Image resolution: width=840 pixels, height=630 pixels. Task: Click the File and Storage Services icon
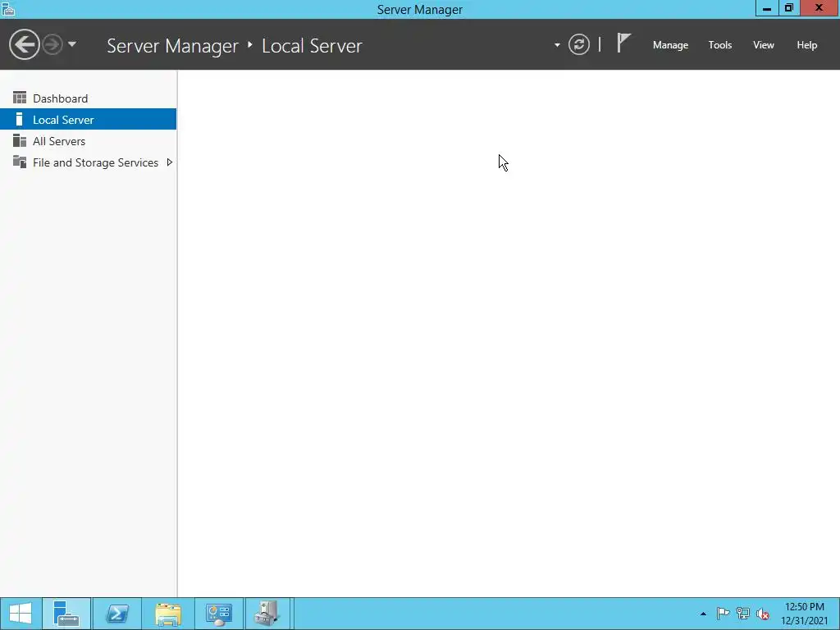tap(20, 162)
